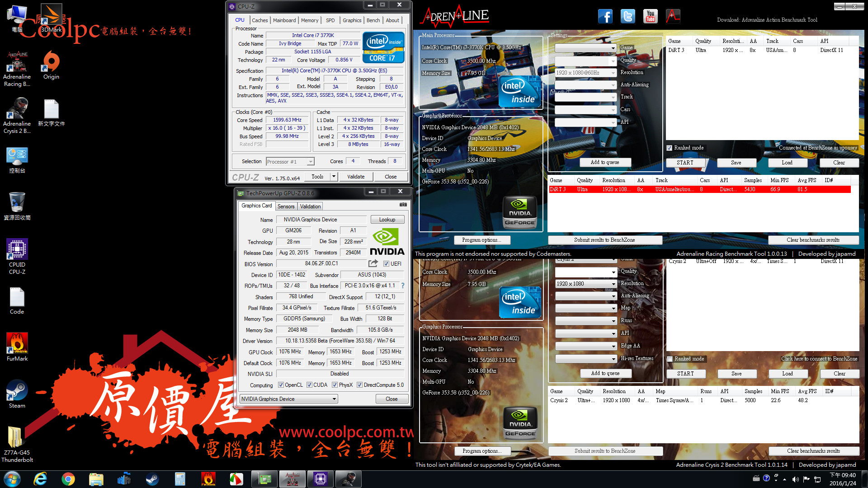Select the 控制台 control panel desktop icon
This screenshot has height=488, width=868.
17,160
